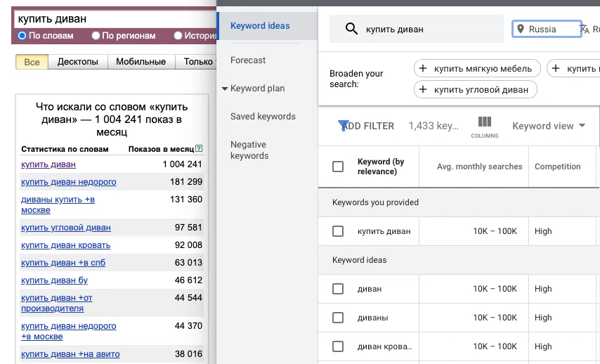The width and height of the screenshot is (600, 364).
Task: Open the купить диван +в спб link
Action: click(63, 263)
